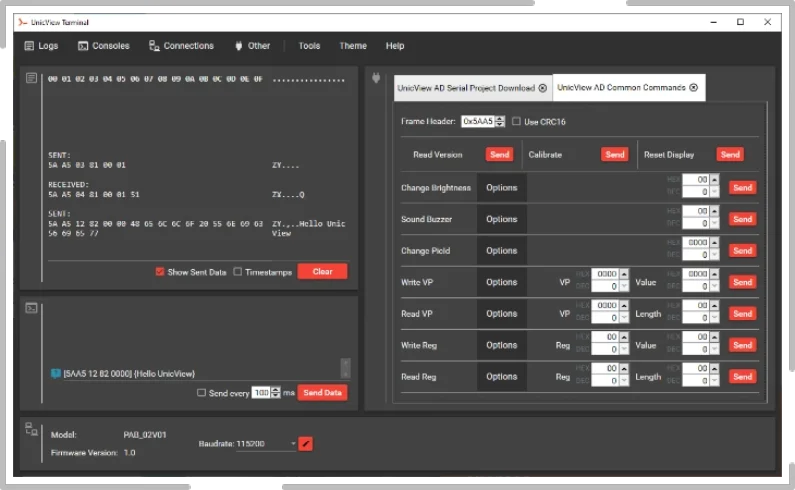Open the Consoles menu
The height and width of the screenshot is (490, 795).
click(103, 46)
